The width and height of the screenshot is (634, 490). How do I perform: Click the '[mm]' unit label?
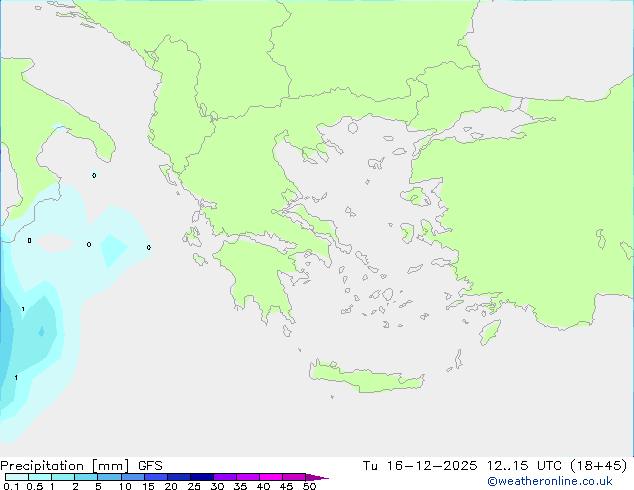coord(110,466)
